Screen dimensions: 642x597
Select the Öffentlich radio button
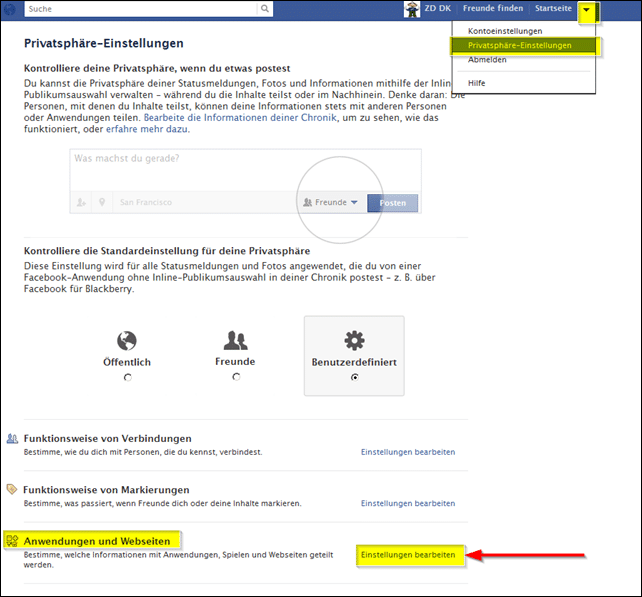pyautogui.click(x=128, y=377)
